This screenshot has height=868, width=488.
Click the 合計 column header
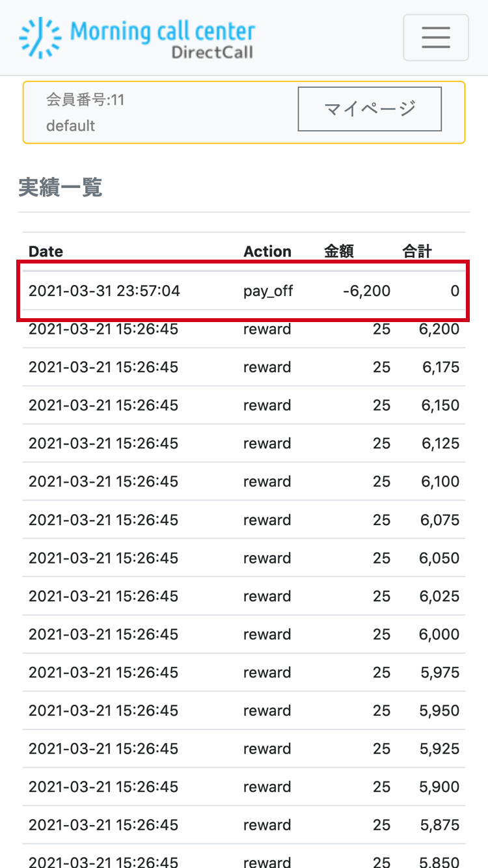pos(417,252)
